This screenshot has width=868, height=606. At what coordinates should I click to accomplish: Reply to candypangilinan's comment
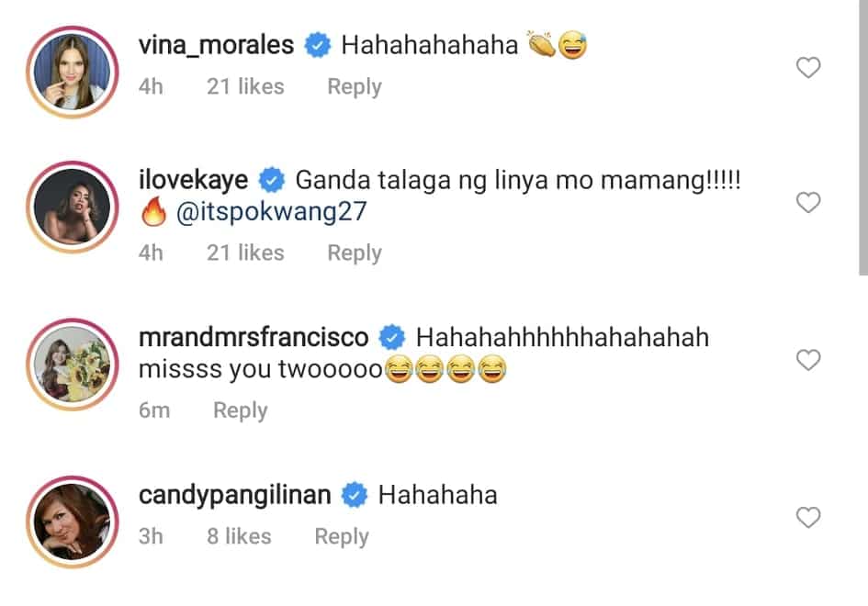point(342,536)
